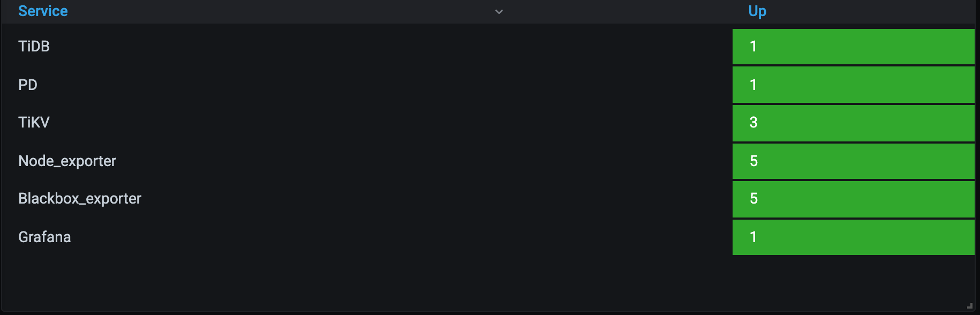Sort table by Service column header
Image resolution: width=980 pixels, height=315 pixels.
coord(43,11)
